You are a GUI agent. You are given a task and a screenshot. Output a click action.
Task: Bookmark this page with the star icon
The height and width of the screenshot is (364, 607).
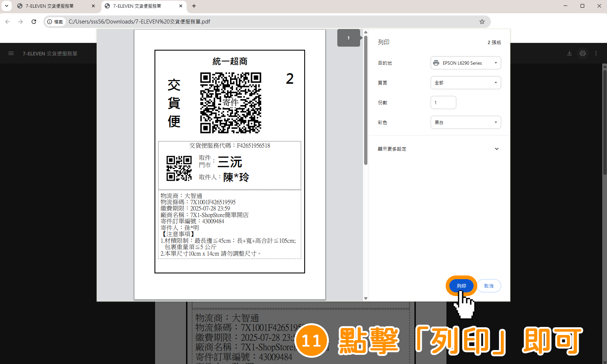pyautogui.click(x=482, y=22)
